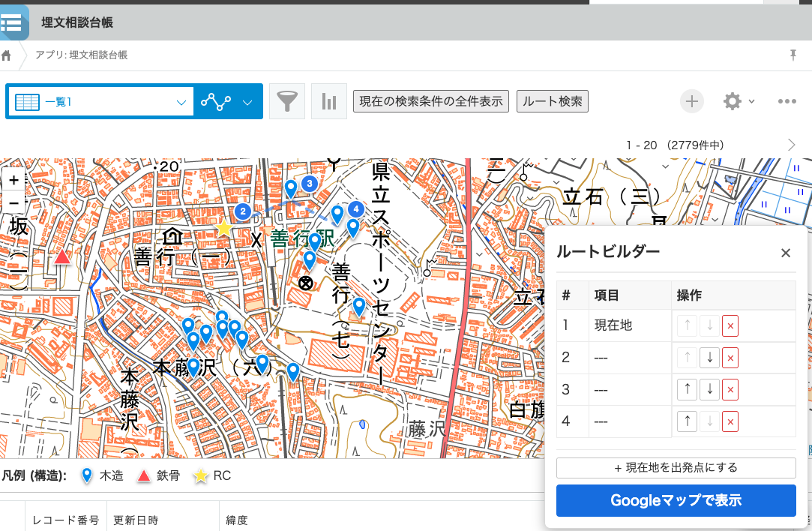Click the blue pin near 善行 (七)
The height and width of the screenshot is (531, 812).
point(359,307)
